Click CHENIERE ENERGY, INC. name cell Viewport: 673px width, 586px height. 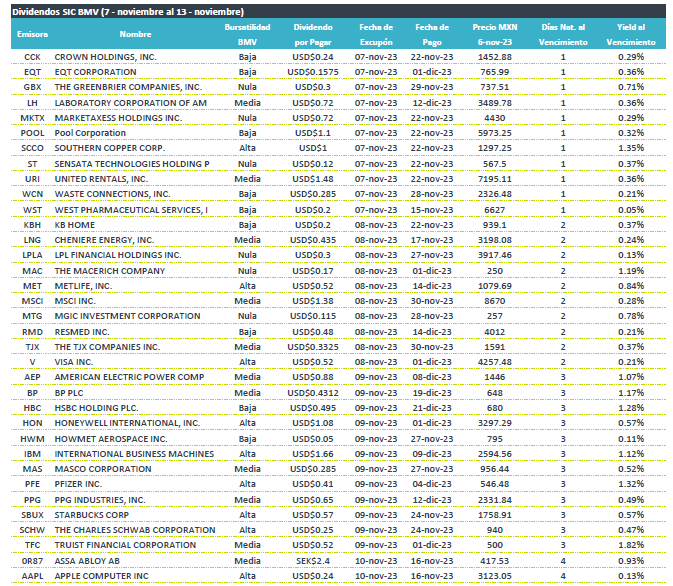click(104, 240)
